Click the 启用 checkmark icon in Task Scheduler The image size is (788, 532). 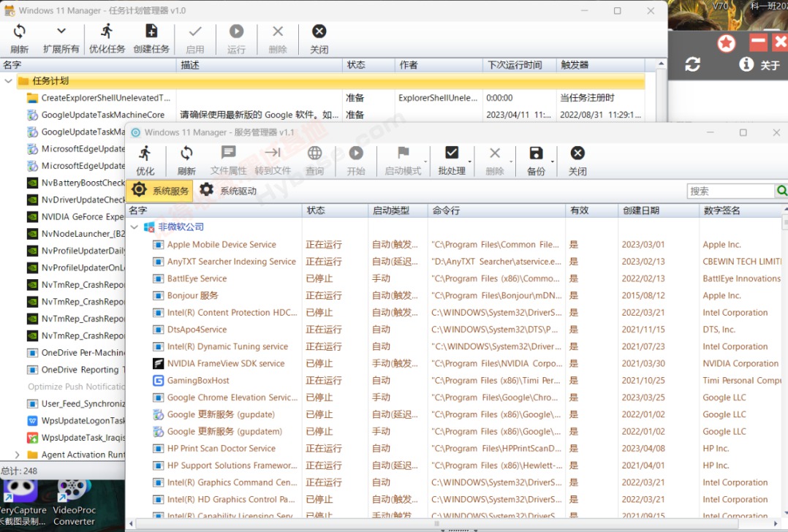(x=195, y=31)
